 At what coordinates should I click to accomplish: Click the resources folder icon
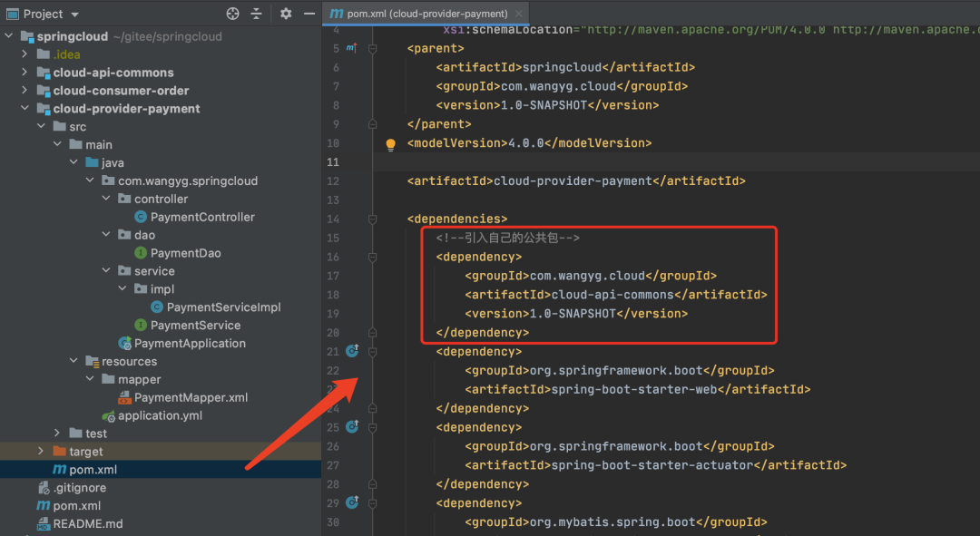pos(92,361)
